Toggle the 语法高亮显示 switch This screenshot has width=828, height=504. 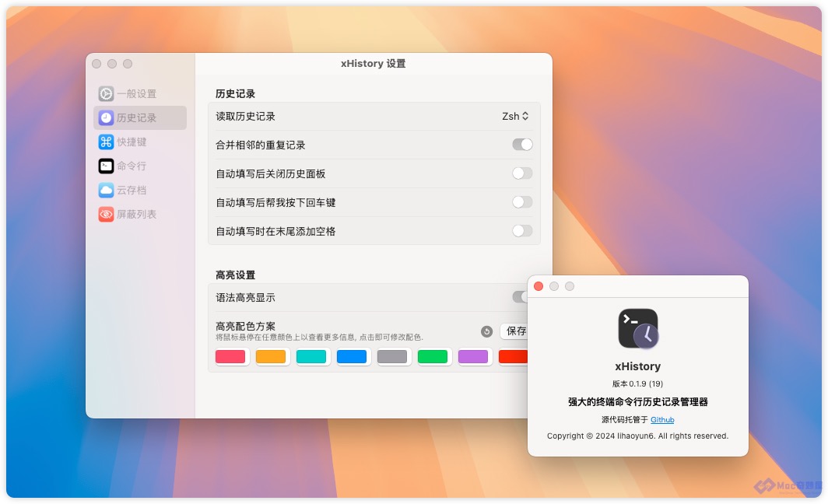tap(520, 297)
